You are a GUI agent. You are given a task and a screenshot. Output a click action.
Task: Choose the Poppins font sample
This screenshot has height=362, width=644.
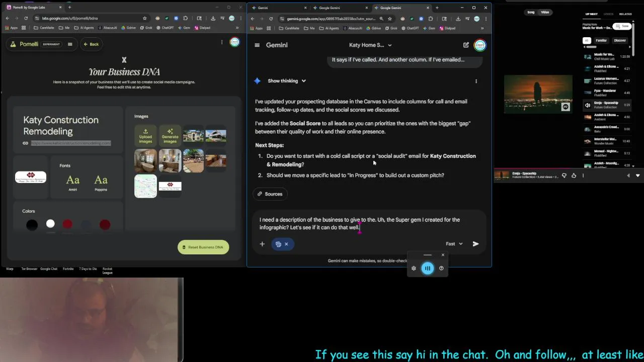tap(101, 183)
